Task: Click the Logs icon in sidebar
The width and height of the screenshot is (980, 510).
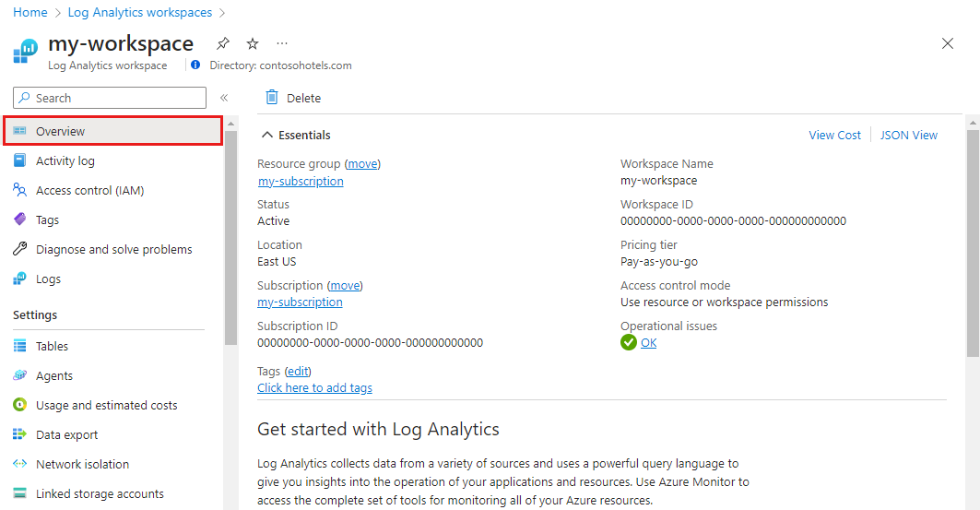Action: click(x=20, y=279)
